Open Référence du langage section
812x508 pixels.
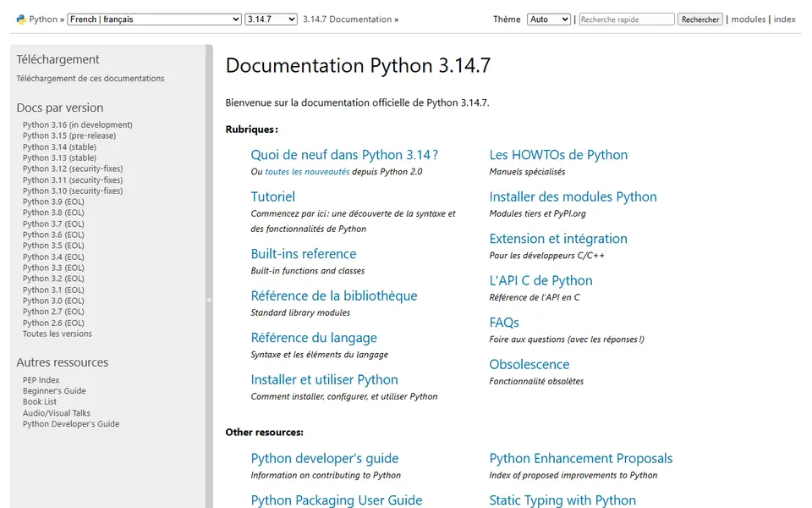[x=314, y=338]
